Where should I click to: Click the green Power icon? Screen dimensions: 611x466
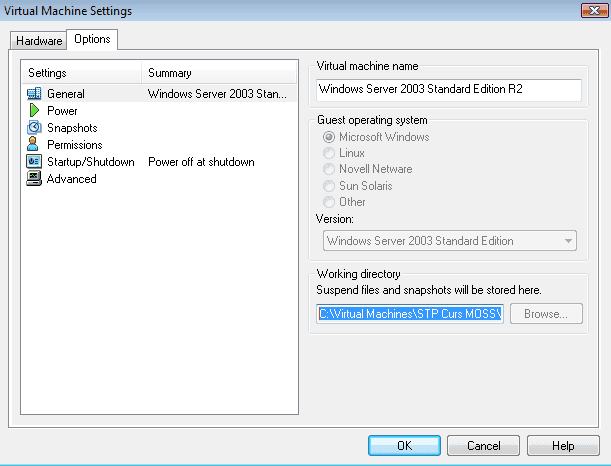[34, 111]
